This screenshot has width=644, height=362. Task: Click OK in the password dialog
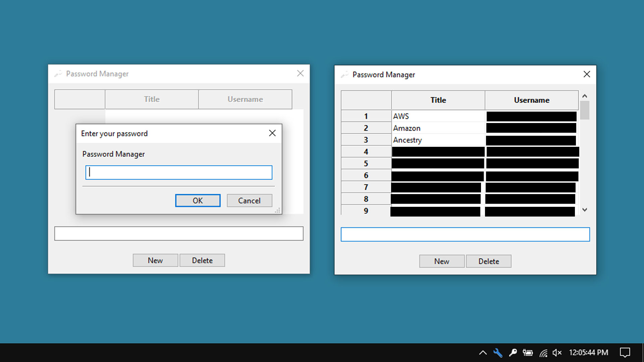click(198, 200)
